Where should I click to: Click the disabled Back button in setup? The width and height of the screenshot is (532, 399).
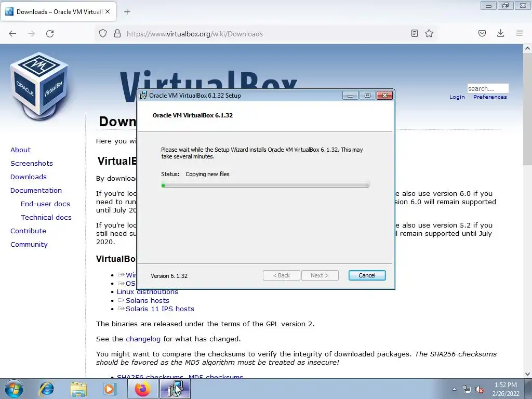click(x=281, y=275)
